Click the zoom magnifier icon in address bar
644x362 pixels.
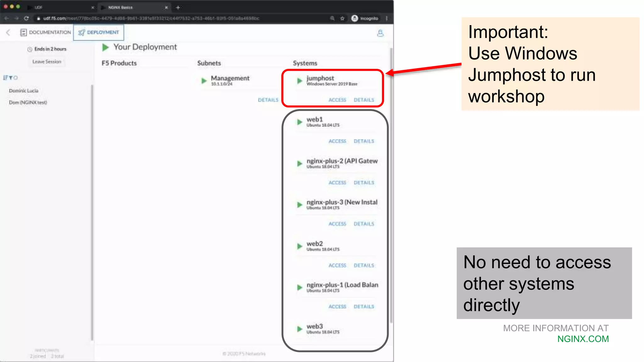click(x=332, y=18)
